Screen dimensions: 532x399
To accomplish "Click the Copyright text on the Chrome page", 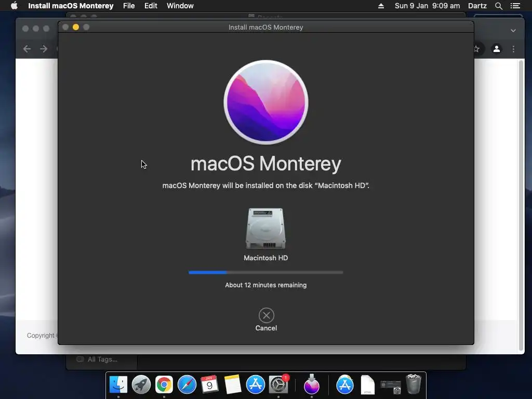I will (41, 335).
